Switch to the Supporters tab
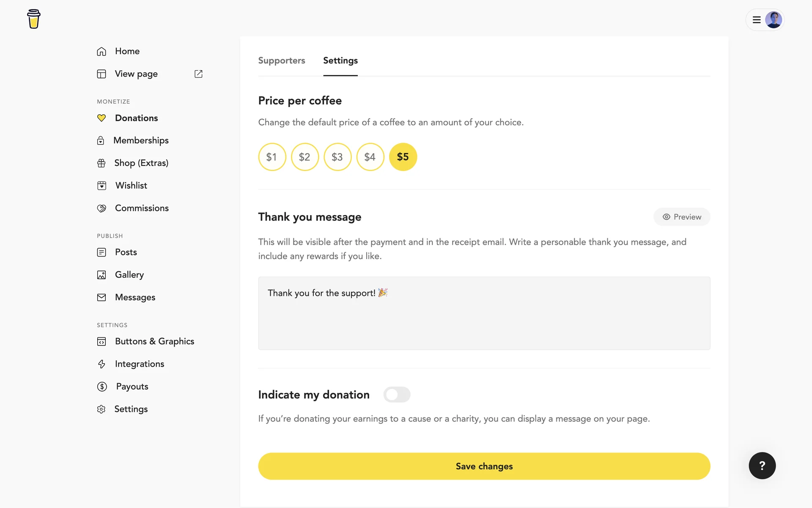 pos(281,61)
